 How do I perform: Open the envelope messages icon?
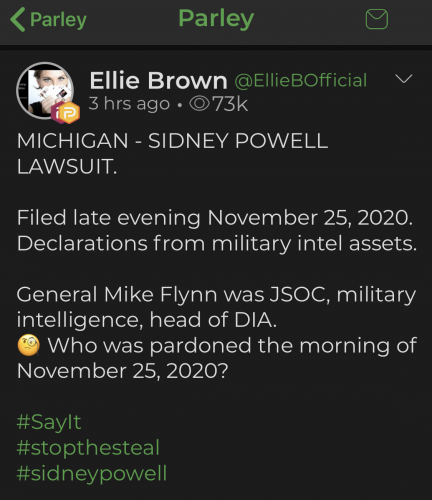pos(377,19)
